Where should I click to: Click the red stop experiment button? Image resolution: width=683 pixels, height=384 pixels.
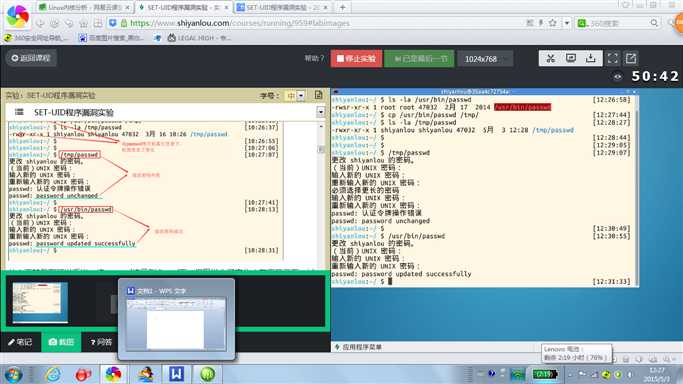click(x=356, y=58)
